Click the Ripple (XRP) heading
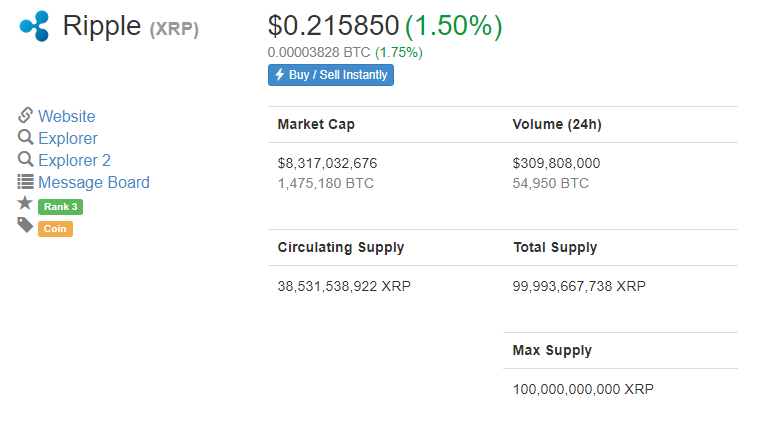This screenshot has height=430, width=783. [x=130, y=27]
